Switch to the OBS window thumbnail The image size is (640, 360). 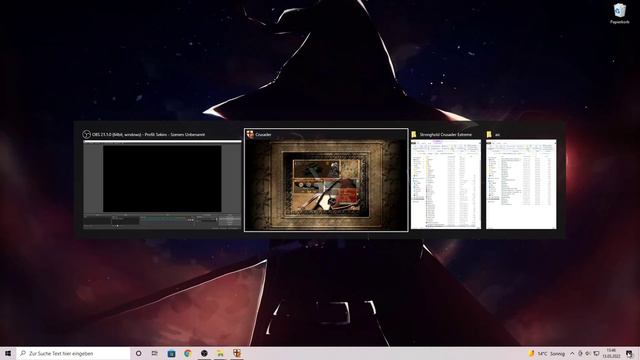162,184
